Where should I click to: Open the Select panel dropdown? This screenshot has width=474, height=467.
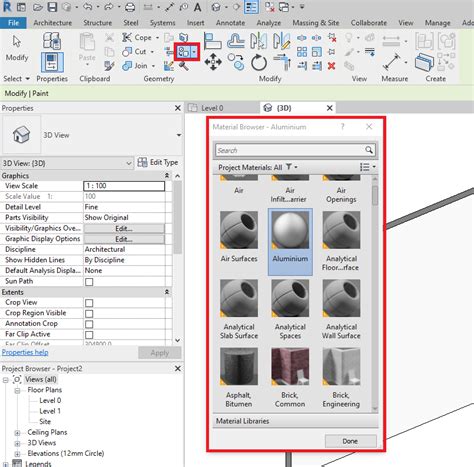coord(16,79)
